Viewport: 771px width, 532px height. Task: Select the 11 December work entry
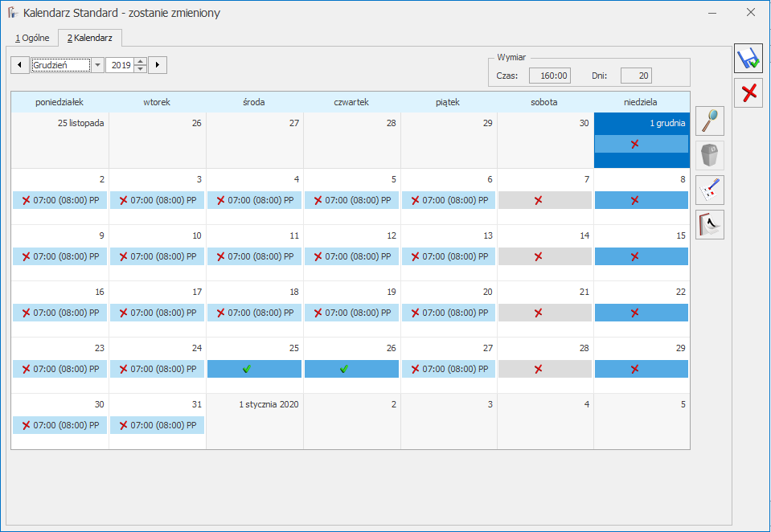[x=254, y=256]
